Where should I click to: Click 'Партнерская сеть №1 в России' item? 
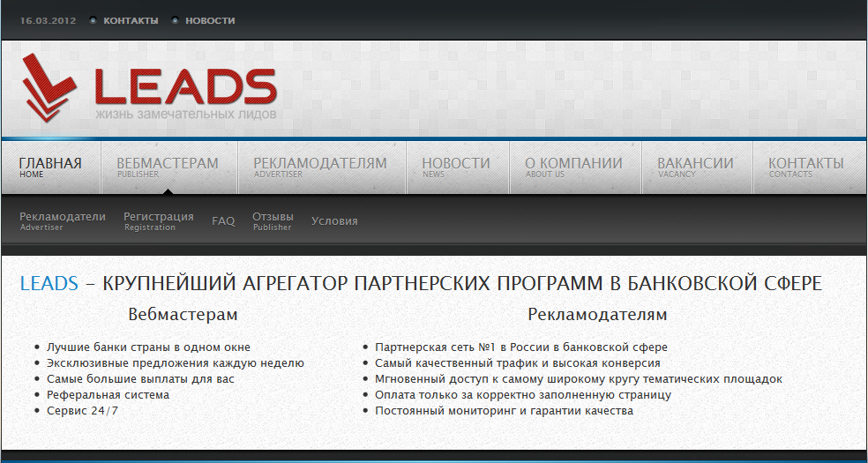click(521, 347)
